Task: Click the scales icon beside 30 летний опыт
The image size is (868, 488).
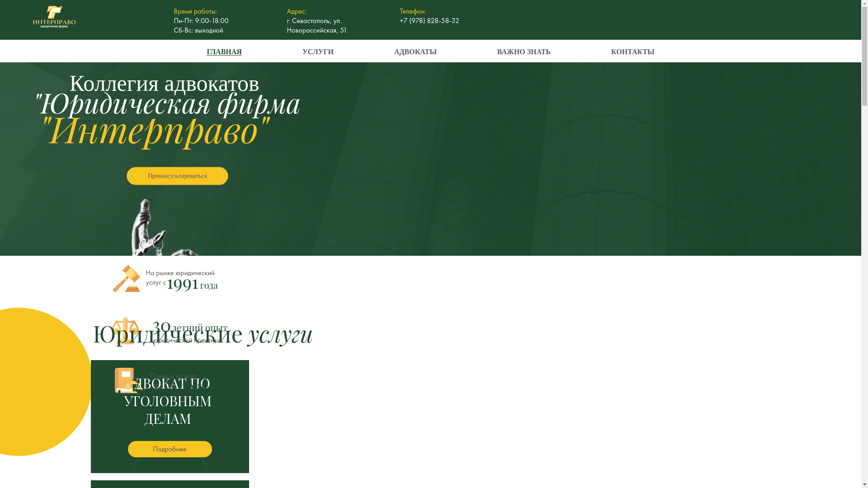Action: [x=125, y=331]
